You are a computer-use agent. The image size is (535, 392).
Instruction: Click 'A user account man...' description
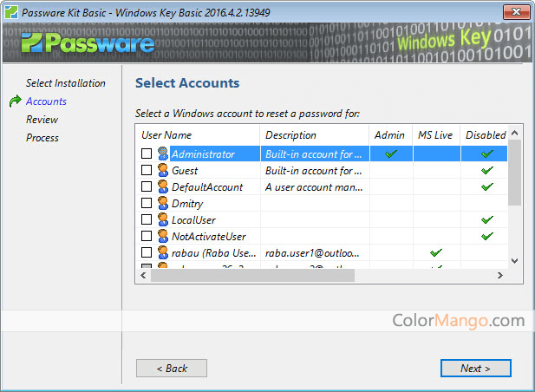314,187
